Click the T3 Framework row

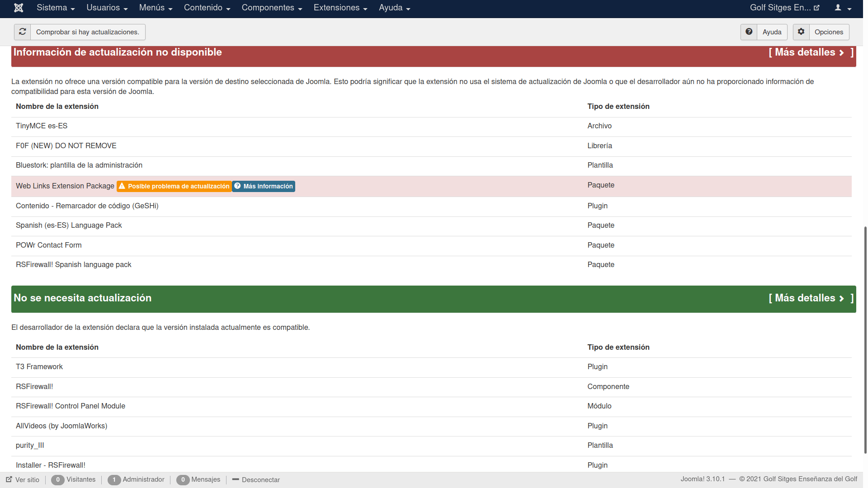pyautogui.click(x=431, y=367)
